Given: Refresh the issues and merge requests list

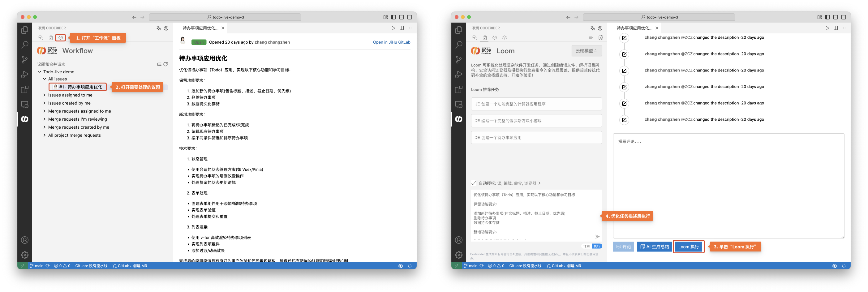Looking at the screenshot, I should [x=165, y=64].
